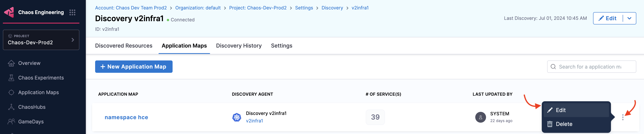
Task: Open the module switcher grid icon
Action: pyautogui.click(x=72, y=13)
